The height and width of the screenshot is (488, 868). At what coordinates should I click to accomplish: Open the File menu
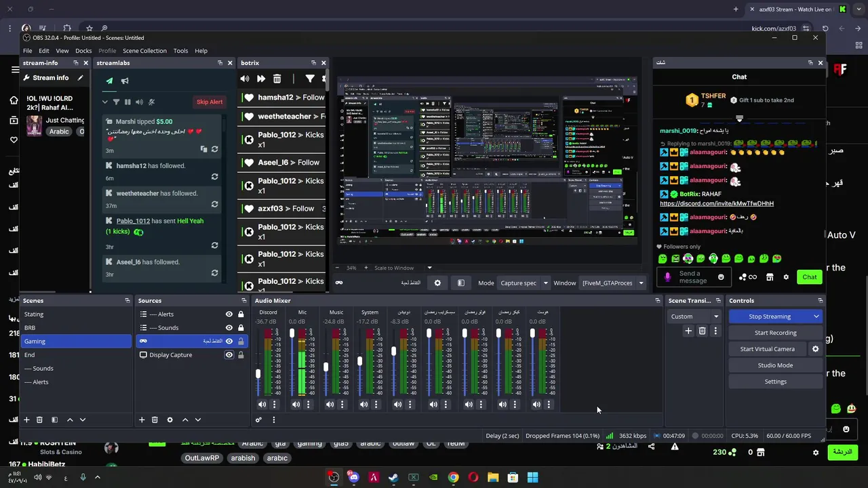(x=27, y=51)
